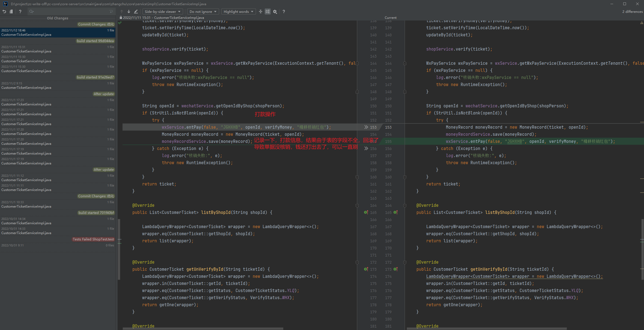Image resolution: width=644 pixels, height=330 pixels.
Task: Collapse fold marker at right line 148
Action: click(405, 92)
